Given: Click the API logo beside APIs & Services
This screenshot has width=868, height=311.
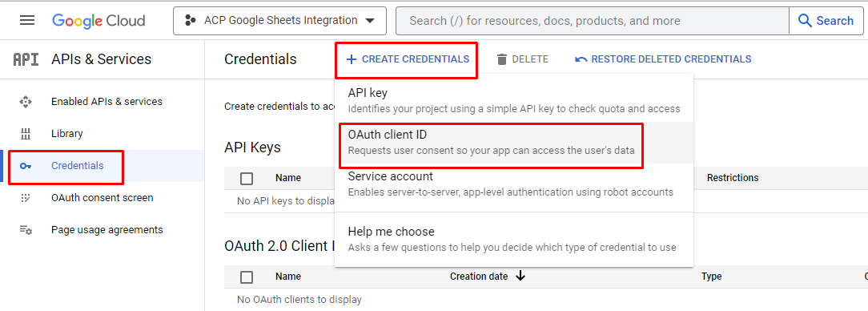Looking at the screenshot, I should click(x=26, y=59).
